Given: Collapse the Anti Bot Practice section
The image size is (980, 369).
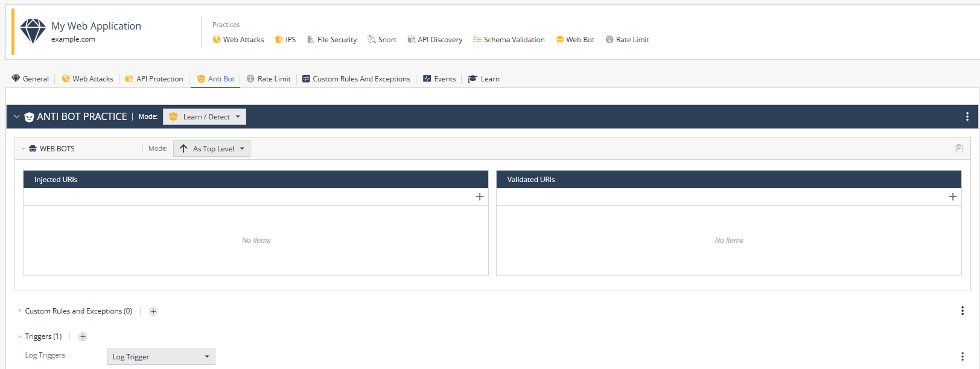Looking at the screenshot, I should (x=16, y=116).
